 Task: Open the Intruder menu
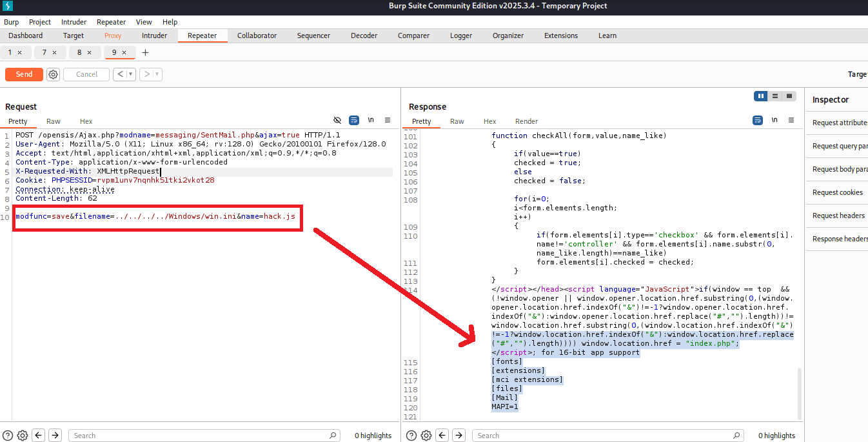point(74,22)
